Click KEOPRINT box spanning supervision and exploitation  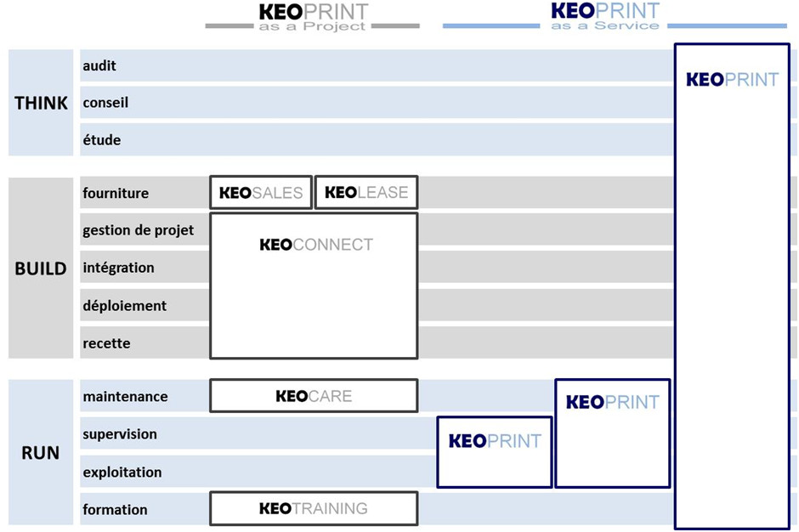click(495, 452)
